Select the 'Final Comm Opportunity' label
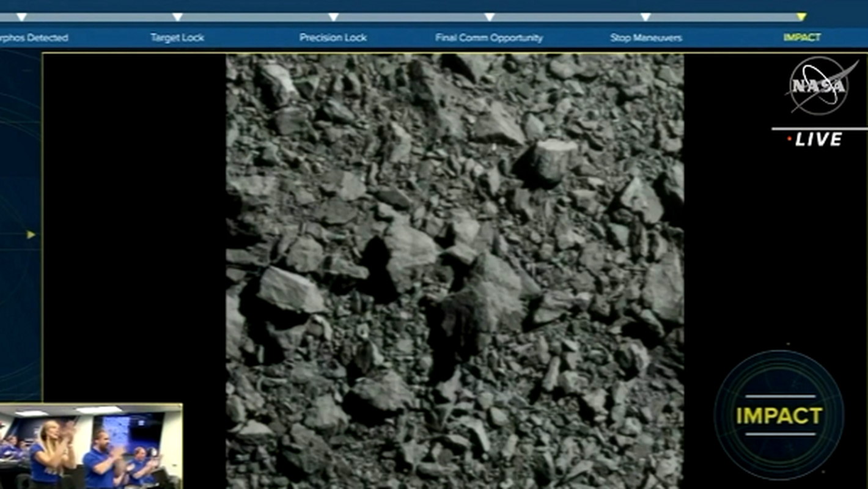The width and height of the screenshot is (868, 489). pyautogui.click(x=489, y=38)
